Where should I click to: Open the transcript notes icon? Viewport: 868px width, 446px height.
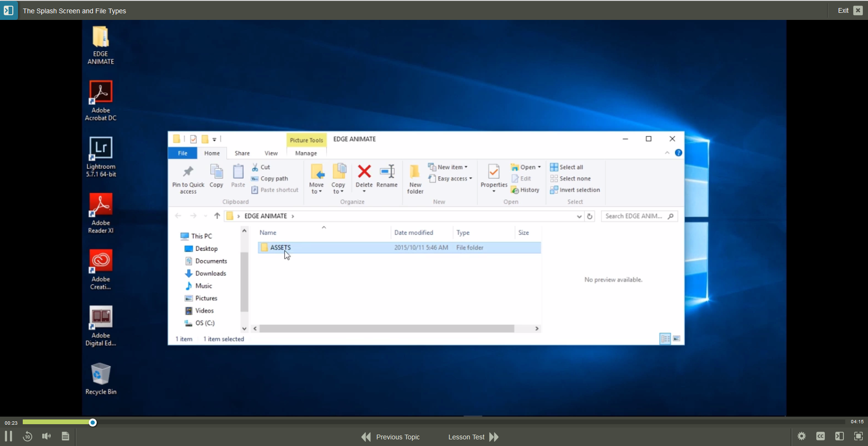(65, 436)
